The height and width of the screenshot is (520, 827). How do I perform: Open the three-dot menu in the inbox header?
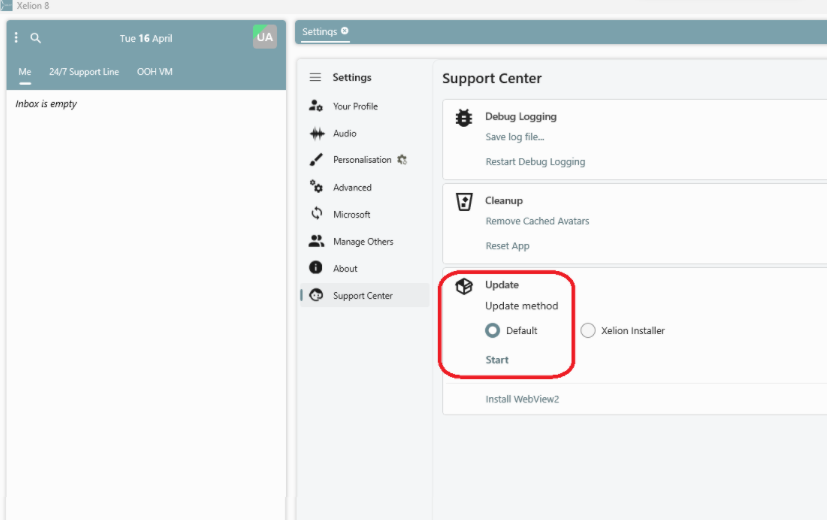pyautogui.click(x=16, y=37)
